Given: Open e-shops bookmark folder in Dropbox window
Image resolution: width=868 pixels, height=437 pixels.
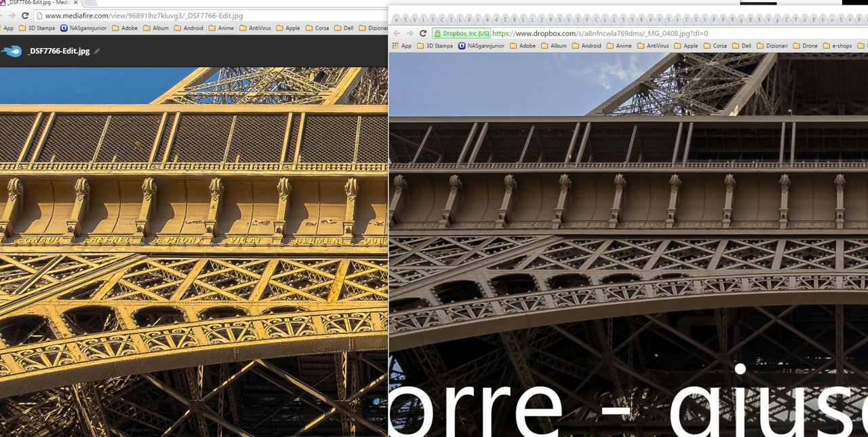Looking at the screenshot, I should pyautogui.click(x=837, y=45).
